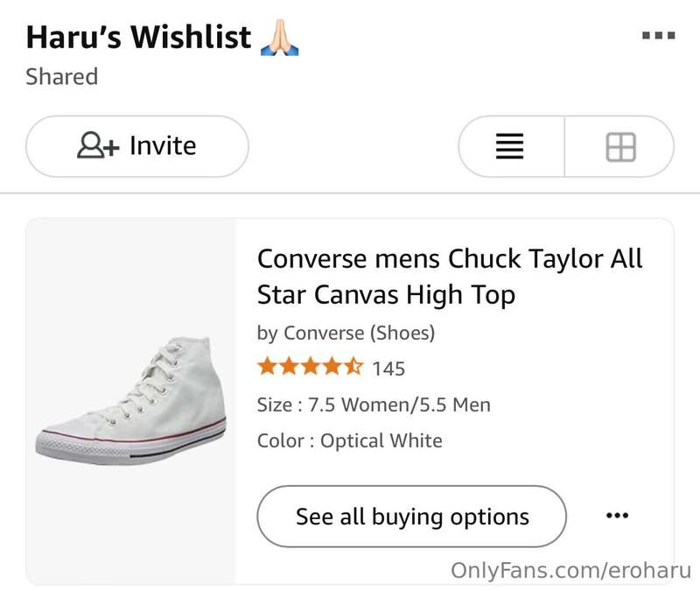Open the white Converse shoe product image
Viewport: 700px width, 591px height.
click(x=131, y=402)
